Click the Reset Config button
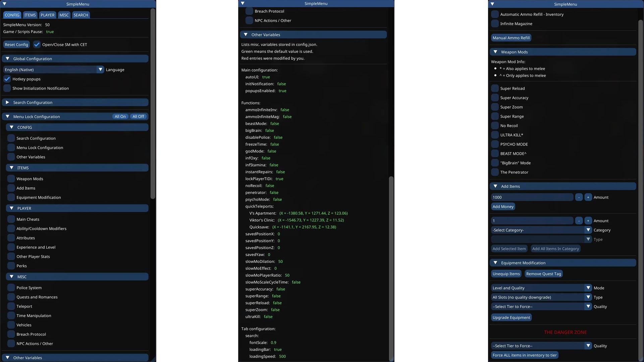644x362 pixels. point(16,45)
